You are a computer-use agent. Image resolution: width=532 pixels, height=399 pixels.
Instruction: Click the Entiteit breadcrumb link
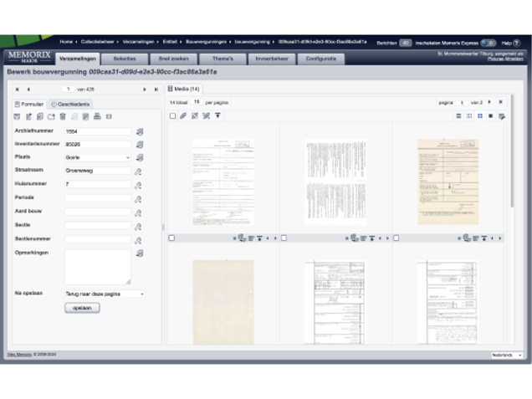[170, 42]
